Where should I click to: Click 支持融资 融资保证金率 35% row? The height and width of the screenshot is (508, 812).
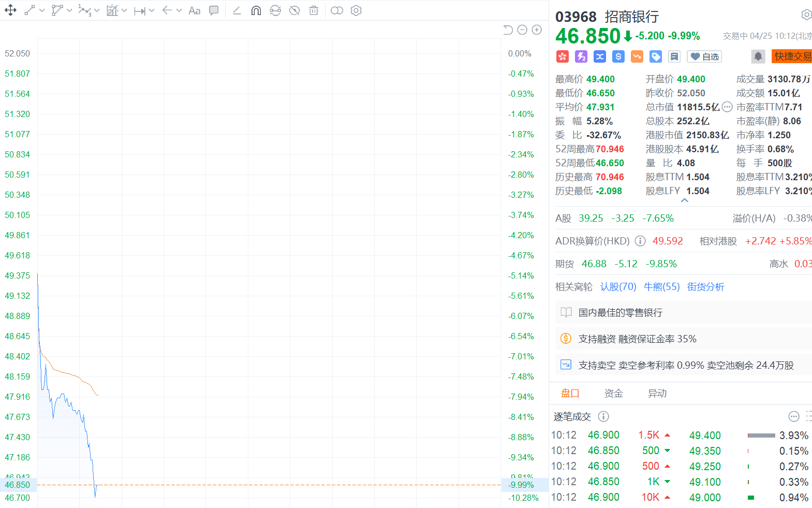click(684, 339)
